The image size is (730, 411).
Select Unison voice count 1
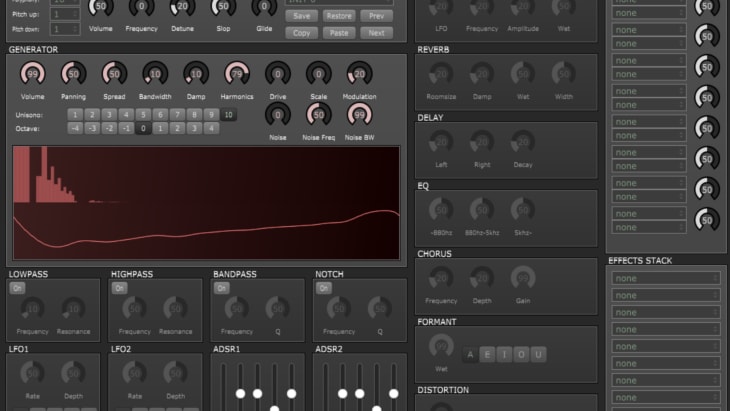point(75,115)
